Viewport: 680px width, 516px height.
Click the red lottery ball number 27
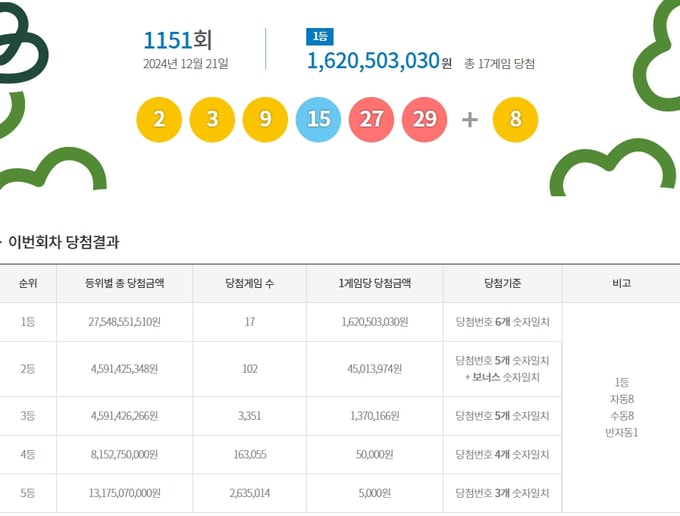371,120
